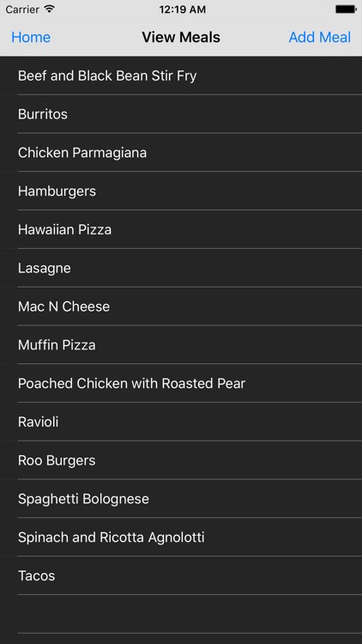
Task: Select Spinach and Ricotta Agnolotti
Action: pyautogui.click(x=181, y=538)
